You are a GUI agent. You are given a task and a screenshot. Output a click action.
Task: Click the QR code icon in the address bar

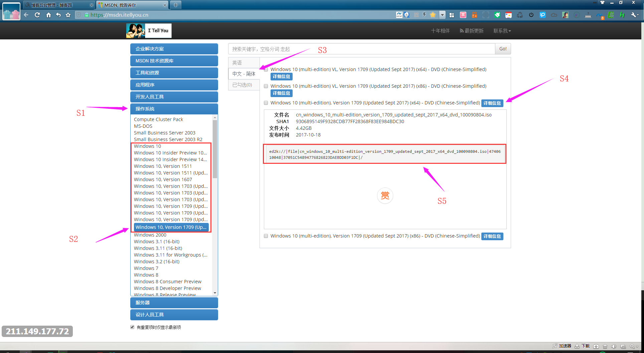tap(416, 15)
